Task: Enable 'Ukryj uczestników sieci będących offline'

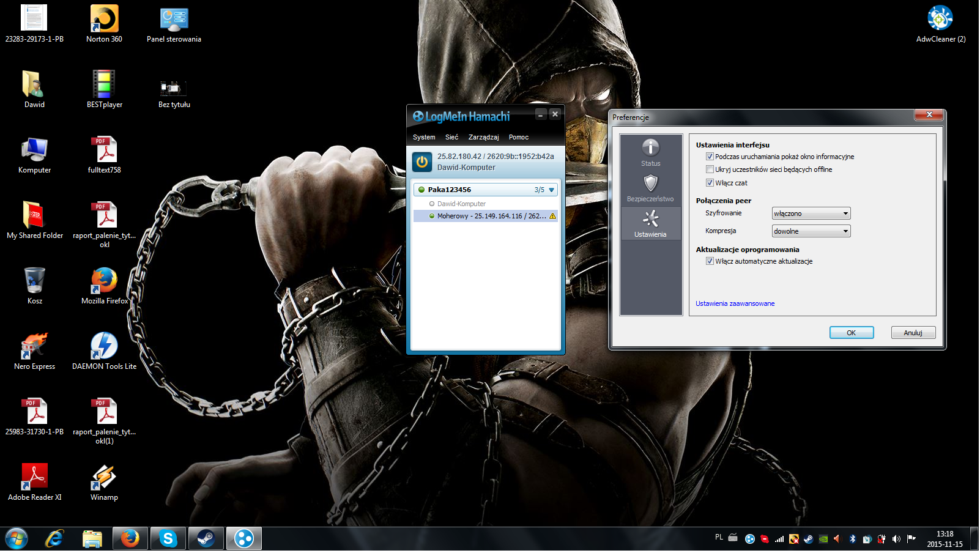Action: click(x=710, y=169)
